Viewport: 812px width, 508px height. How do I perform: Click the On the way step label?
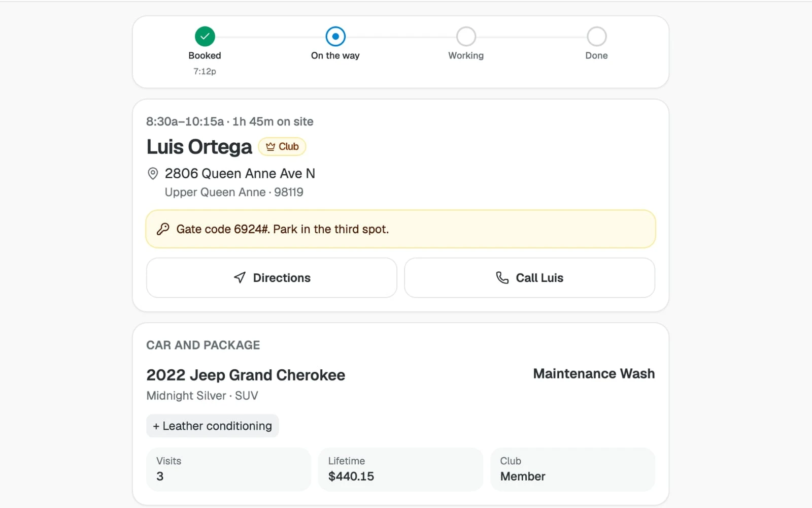[335, 55]
